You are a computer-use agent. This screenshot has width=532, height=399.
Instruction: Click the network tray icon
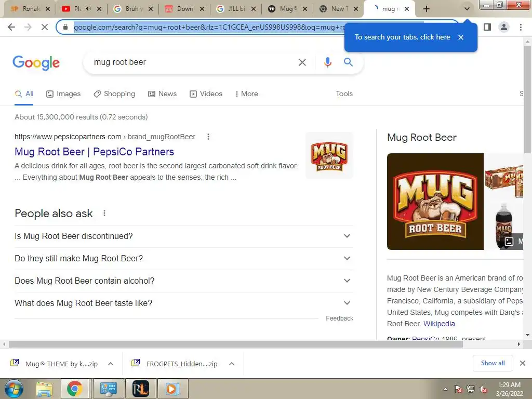pos(471,389)
